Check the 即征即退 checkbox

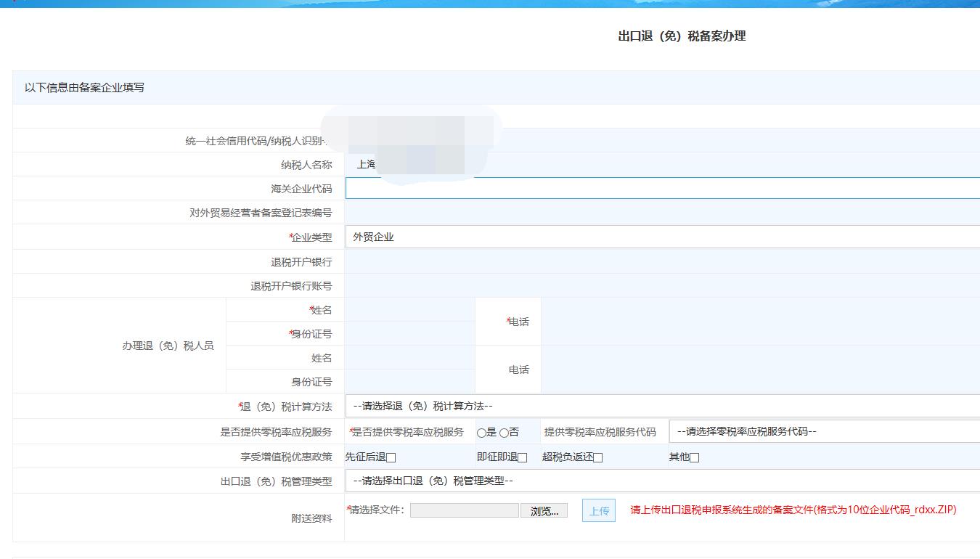click(523, 457)
